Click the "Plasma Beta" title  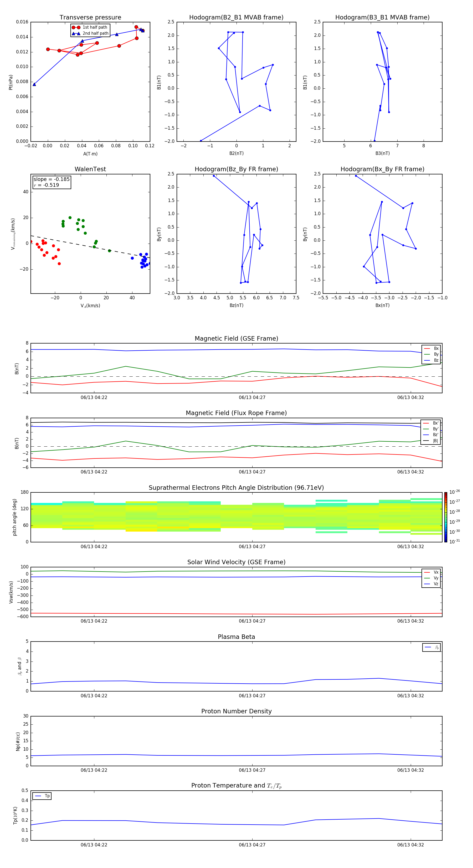236,637
